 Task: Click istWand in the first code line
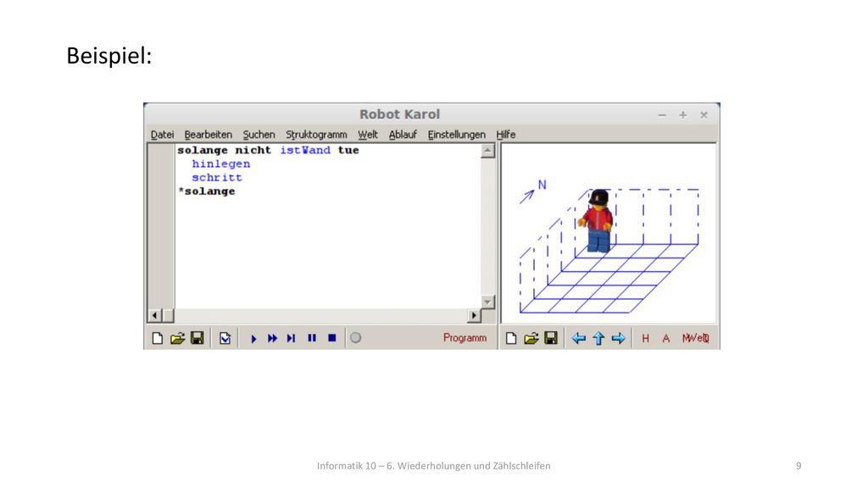(x=305, y=150)
